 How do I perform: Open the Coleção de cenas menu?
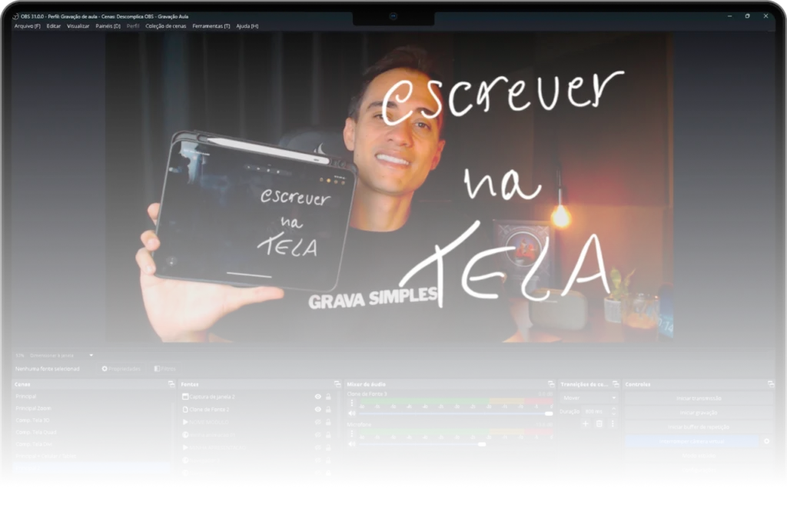pos(165,26)
